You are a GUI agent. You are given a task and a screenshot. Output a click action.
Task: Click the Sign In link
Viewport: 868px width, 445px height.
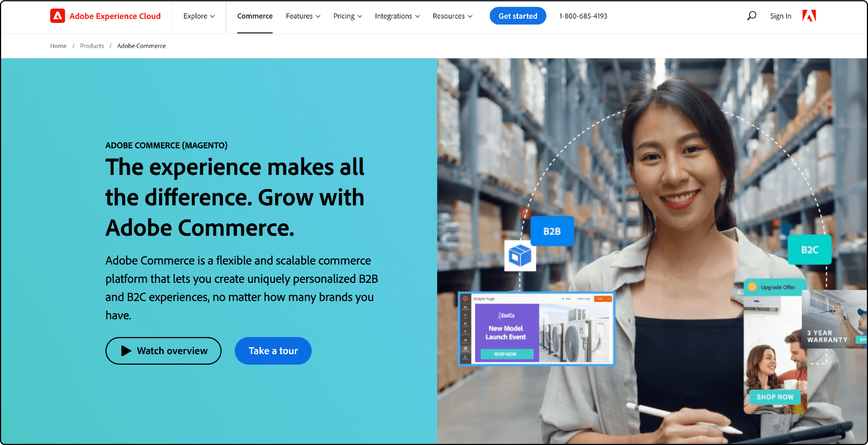[x=780, y=16]
